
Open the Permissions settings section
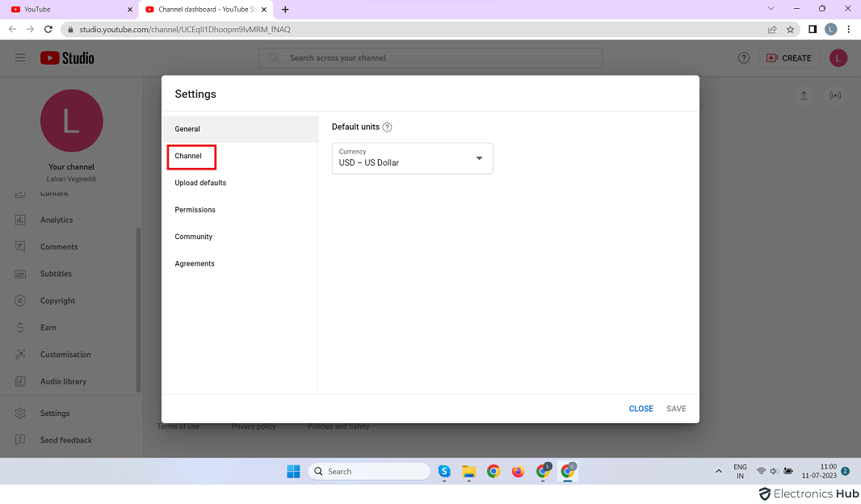pos(195,210)
